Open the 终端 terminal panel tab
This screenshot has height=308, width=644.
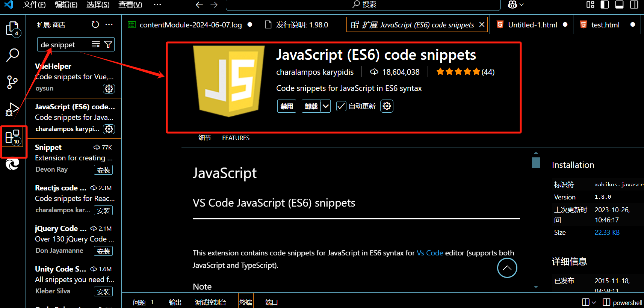pyautogui.click(x=246, y=302)
